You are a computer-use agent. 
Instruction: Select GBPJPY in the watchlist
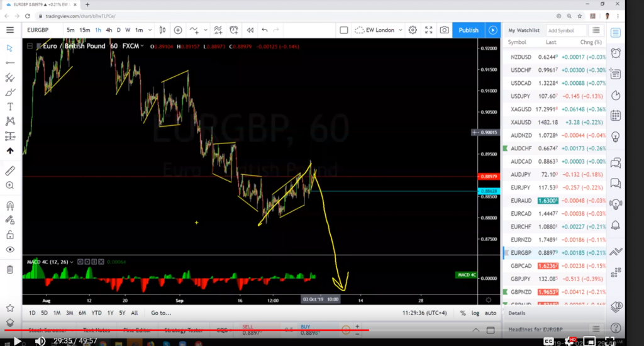555,279
